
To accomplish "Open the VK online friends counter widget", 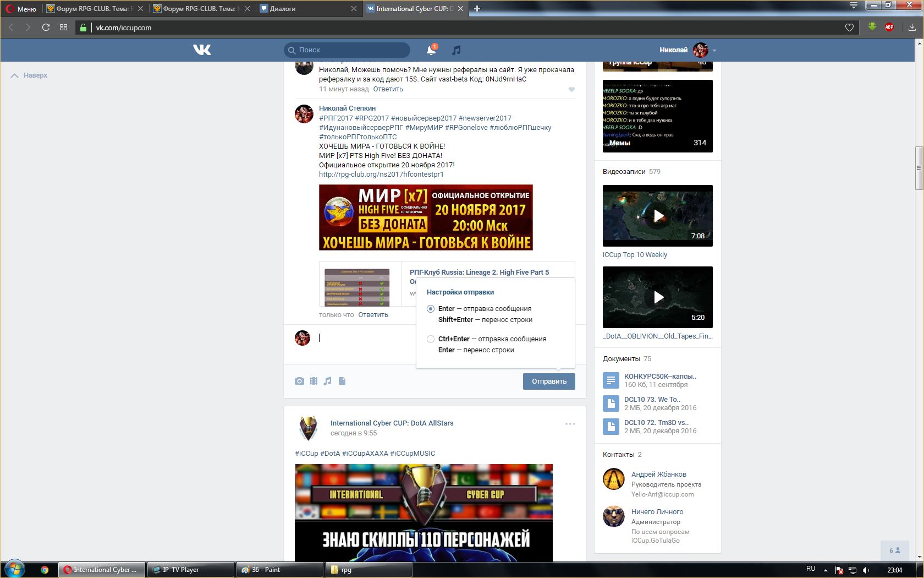I will (x=895, y=550).
